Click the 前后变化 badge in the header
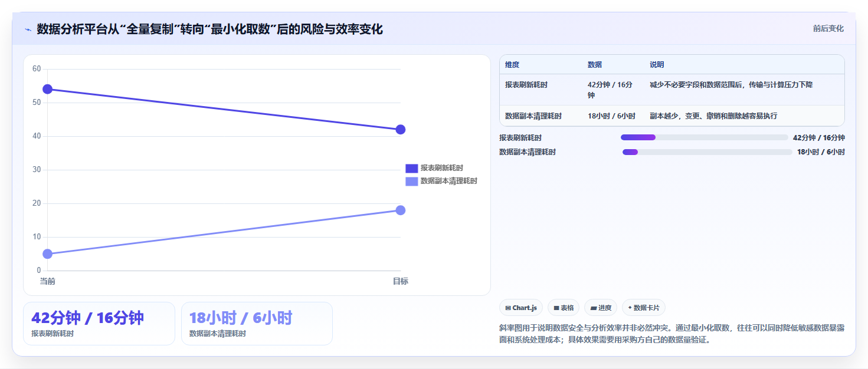The image size is (868, 369). coord(828,28)
